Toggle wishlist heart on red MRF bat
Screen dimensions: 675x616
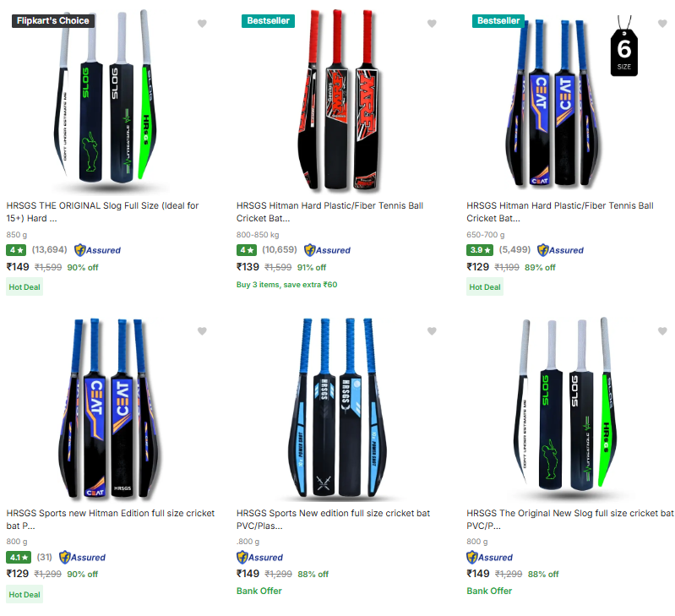(432, 24)
